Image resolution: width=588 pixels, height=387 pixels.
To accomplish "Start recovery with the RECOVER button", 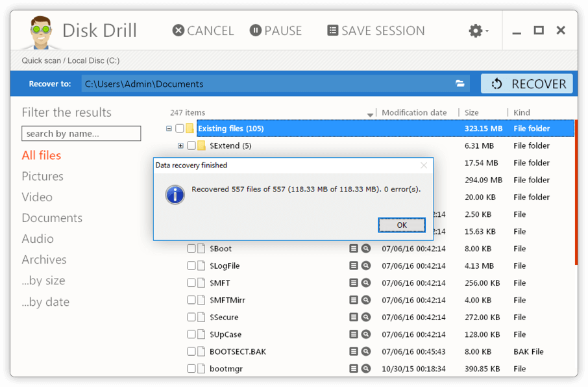I will coord(527,83).
